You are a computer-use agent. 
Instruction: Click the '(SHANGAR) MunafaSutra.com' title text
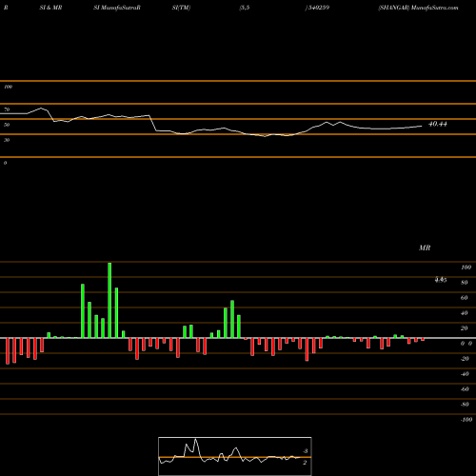pyautogui.click(x=418, y=8)
